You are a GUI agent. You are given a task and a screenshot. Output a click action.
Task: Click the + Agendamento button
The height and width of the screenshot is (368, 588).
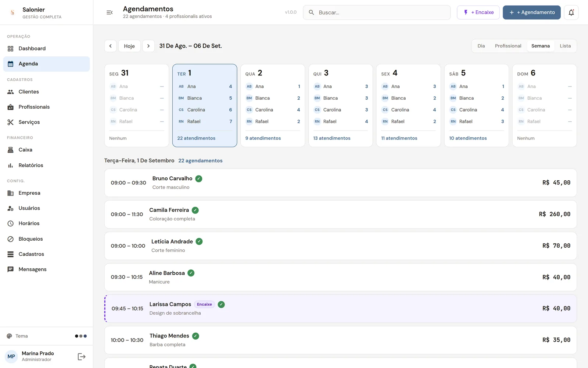coord(531,13)
